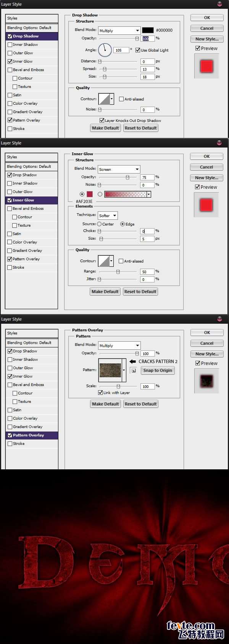The height and width of the screenshot is (644, 229).
Task: Click Range slider in Inner Glow dialog
Action: click(x=118, y=272)
